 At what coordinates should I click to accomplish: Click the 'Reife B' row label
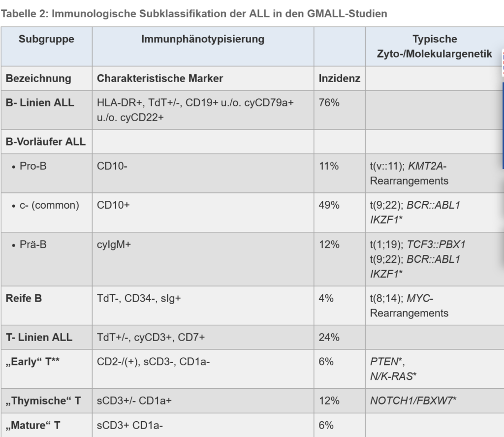pos(24,298)
